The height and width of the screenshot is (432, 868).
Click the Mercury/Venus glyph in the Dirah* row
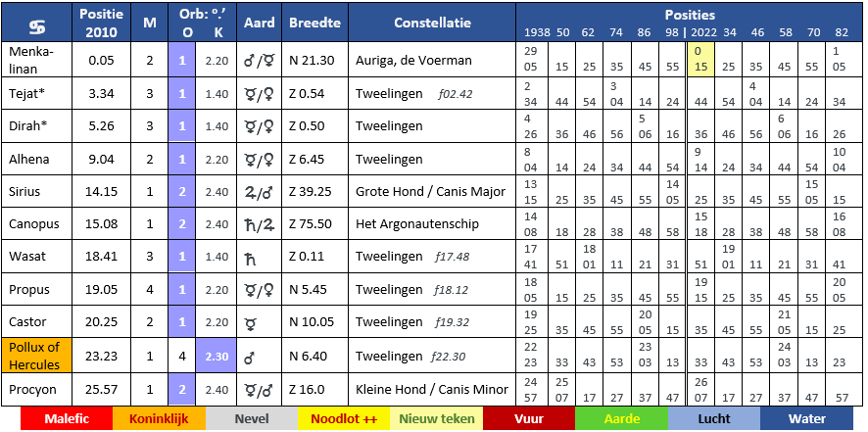tap(259, 126)
